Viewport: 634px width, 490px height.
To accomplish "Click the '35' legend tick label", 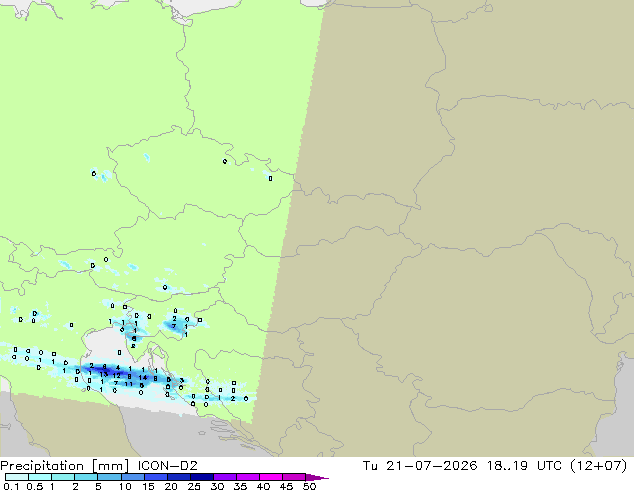I will point(240,486).
